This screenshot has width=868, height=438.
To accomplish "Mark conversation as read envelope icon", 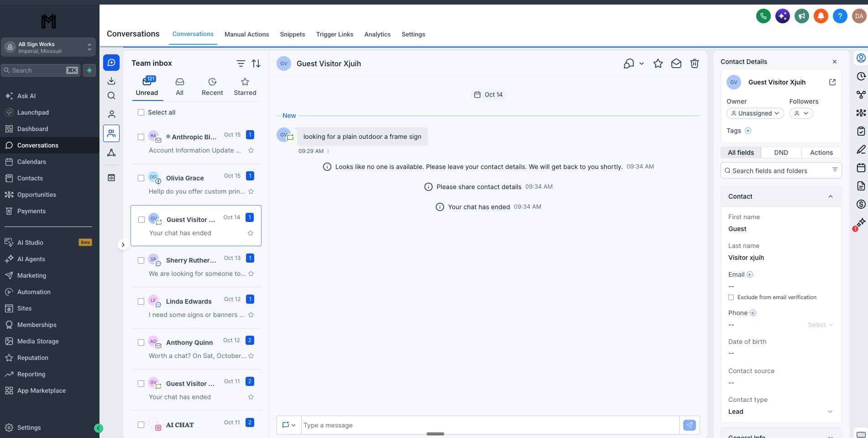I will coord(676,63).
